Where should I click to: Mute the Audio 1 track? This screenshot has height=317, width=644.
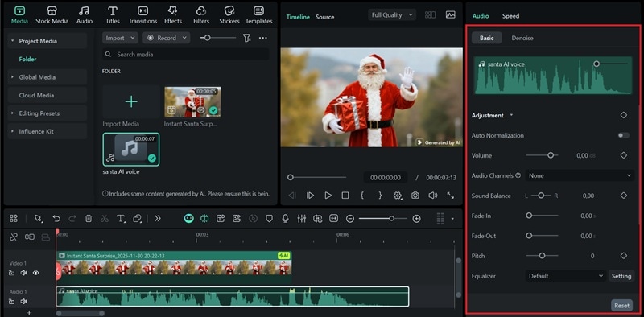point(24,302)
